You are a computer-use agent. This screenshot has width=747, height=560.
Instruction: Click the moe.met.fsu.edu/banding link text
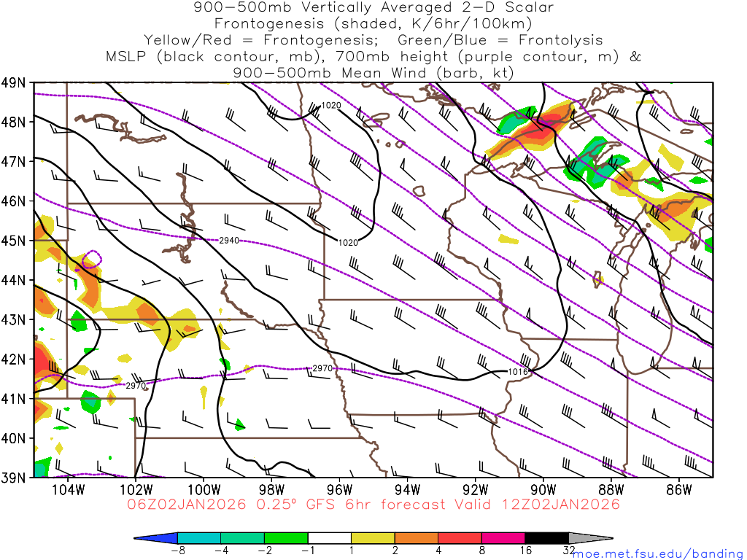click(657, 553)
